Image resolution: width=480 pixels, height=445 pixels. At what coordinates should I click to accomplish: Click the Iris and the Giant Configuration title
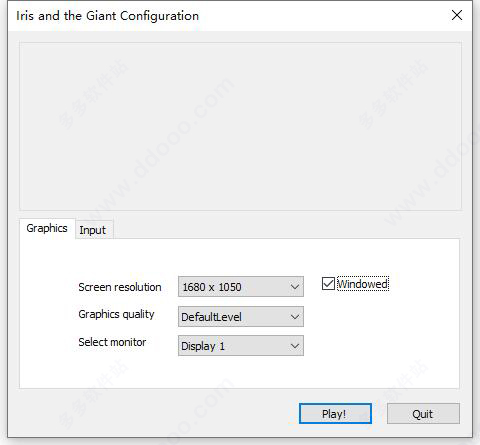[107, 16]
